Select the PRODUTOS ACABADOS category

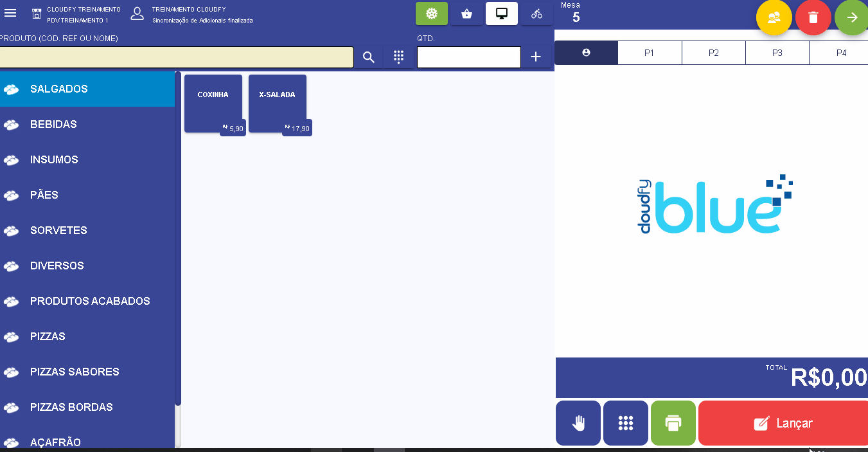point(87,301)
